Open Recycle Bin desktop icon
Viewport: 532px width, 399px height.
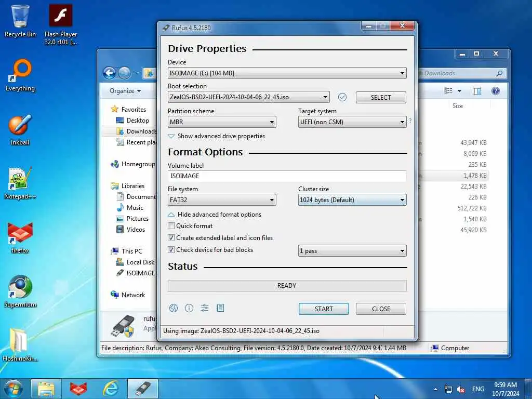click(x=20, y=21)
